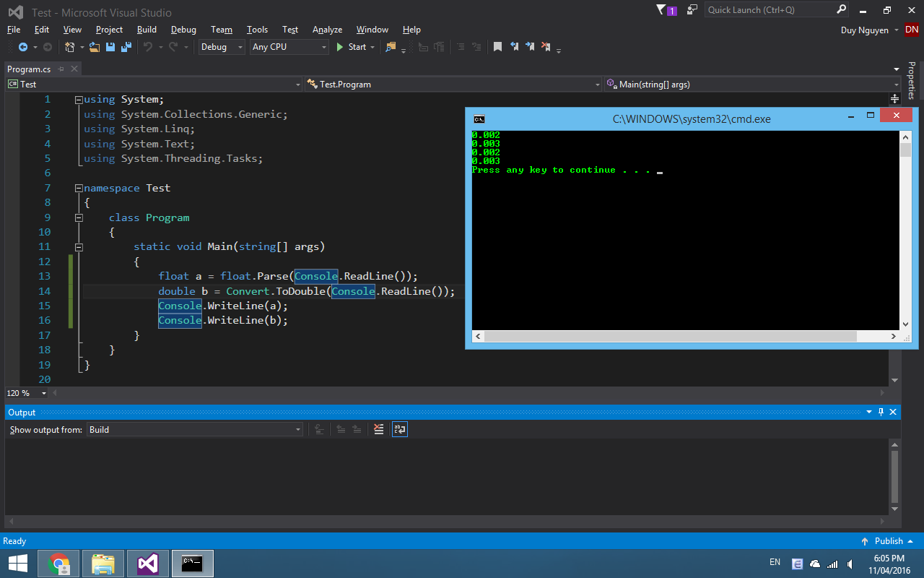Open the Analyze menu

[327, 30]
